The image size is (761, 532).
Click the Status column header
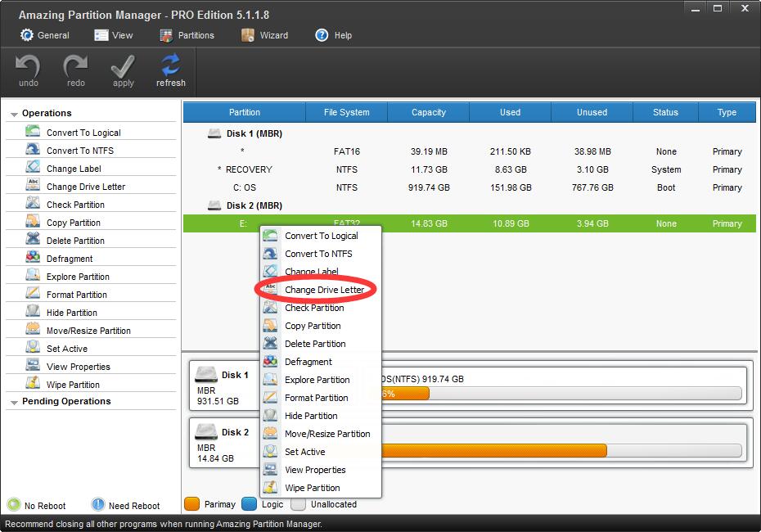click(x=665, y=112)
